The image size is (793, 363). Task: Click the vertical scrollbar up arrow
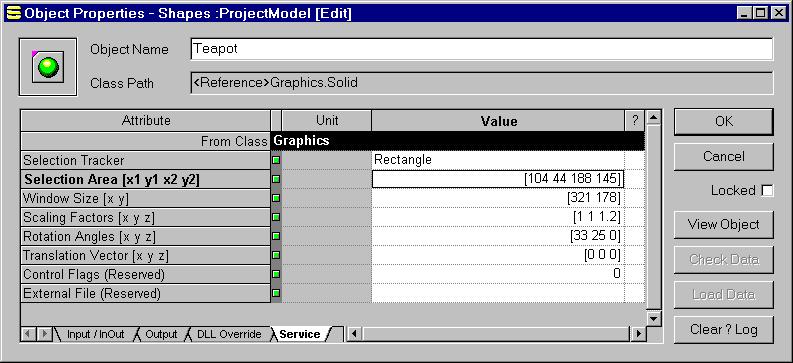[x=654, y=118]
